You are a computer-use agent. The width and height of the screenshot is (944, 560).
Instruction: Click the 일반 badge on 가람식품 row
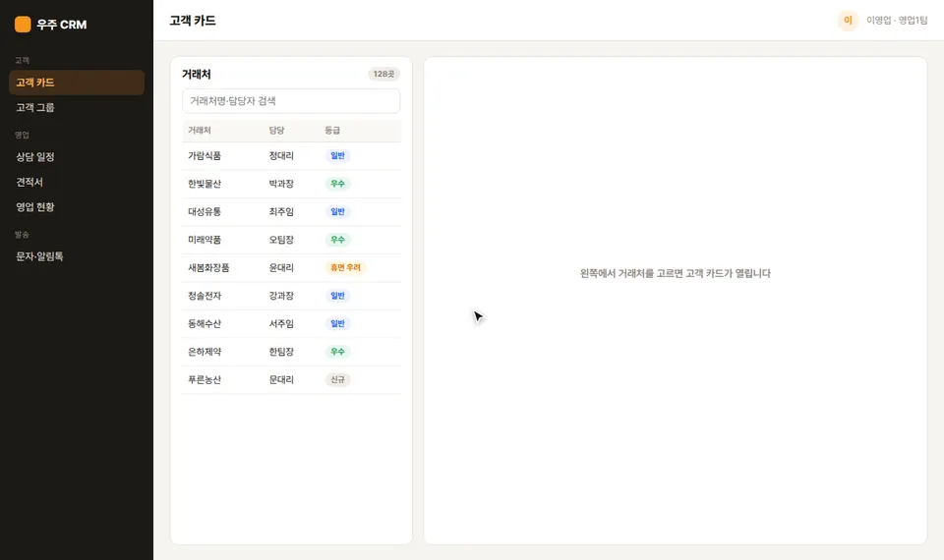(x=337, y=156)
